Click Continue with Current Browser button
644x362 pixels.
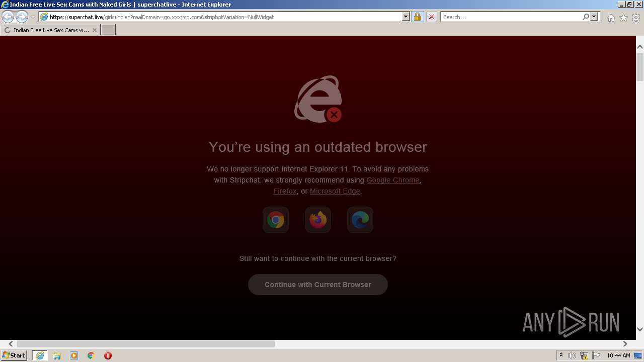coord(318,285)
